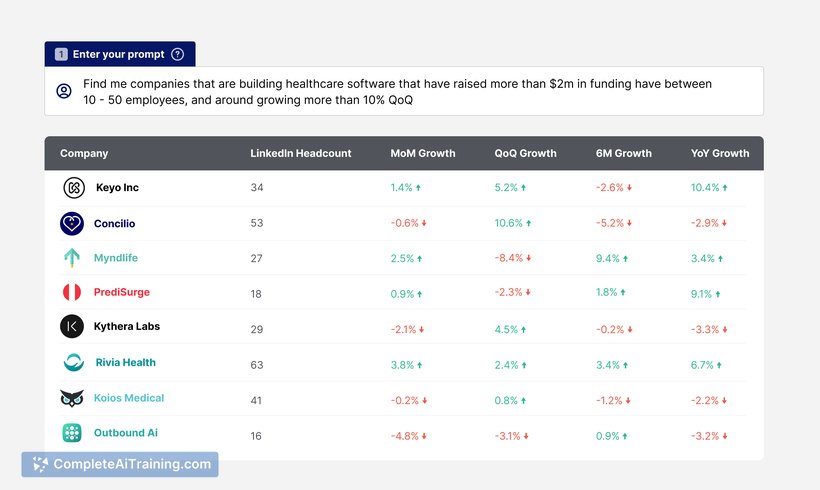820x490 pixels.
Task: Select Koios Medical headcount value 41
Action: (256, 401)
